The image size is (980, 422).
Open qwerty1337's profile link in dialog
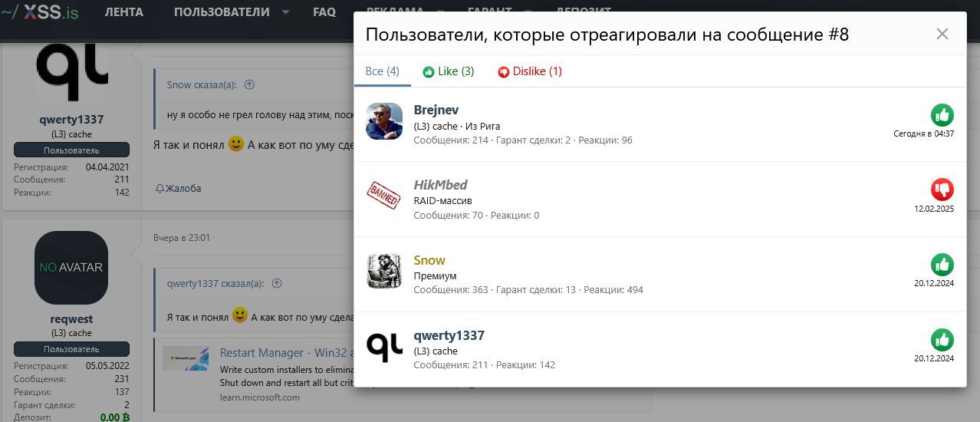[449, 335]
